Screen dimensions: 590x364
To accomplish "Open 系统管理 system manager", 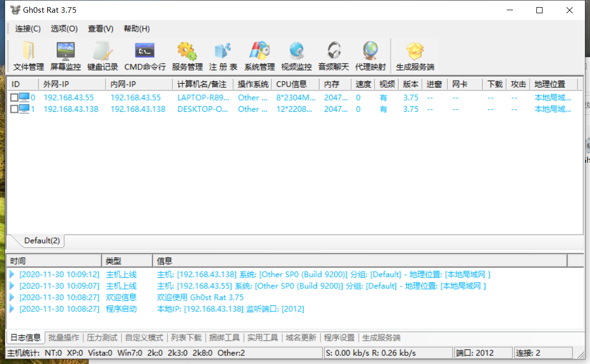I will pyautogui.click(x=260, y=56).
